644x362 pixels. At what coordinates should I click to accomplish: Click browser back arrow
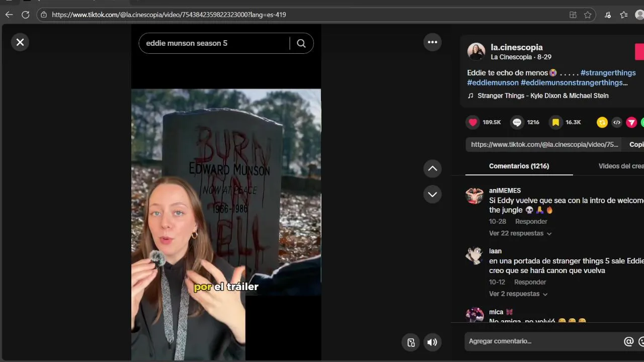9,15
